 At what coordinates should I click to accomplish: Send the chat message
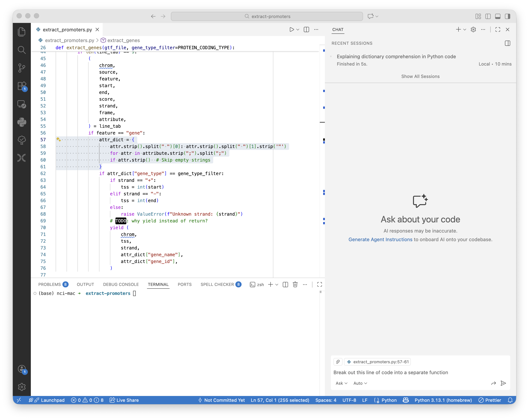click(x=503, y=383)
